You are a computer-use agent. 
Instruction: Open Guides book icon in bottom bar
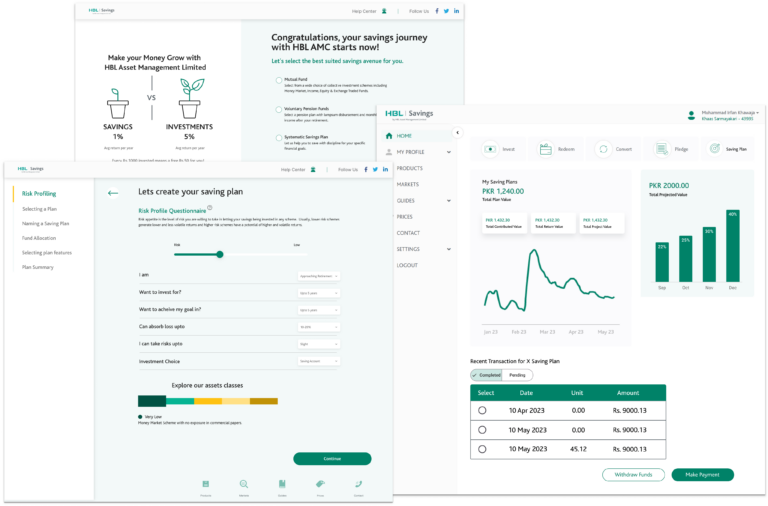pyautogui.click(x=282, y=484)
